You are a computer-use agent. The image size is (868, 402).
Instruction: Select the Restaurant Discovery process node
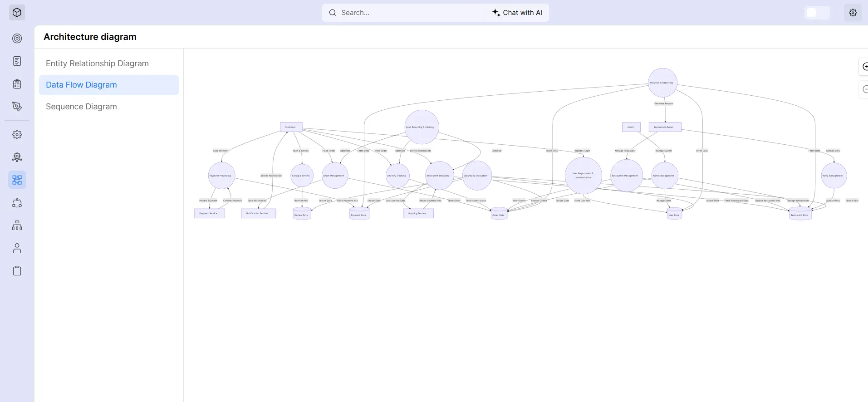pos(439,176)
